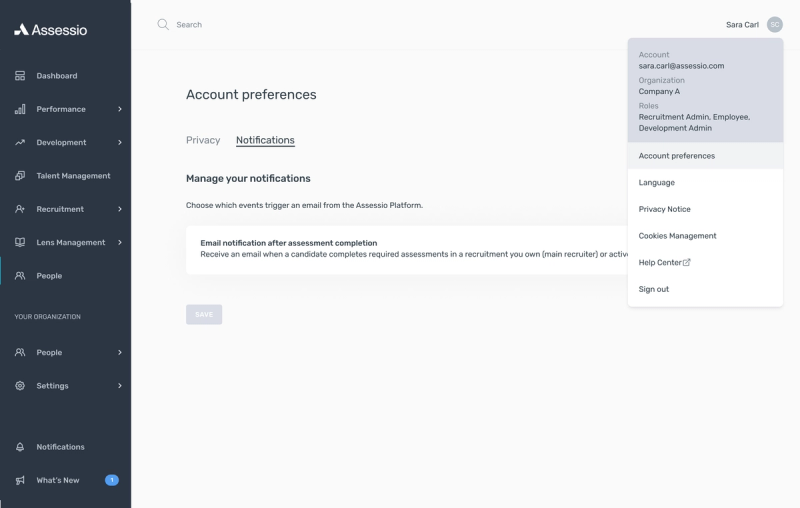The height and width of the screenshot is (508, 800).
Task: Expand the organization People chevron
Action: [120, 352]
